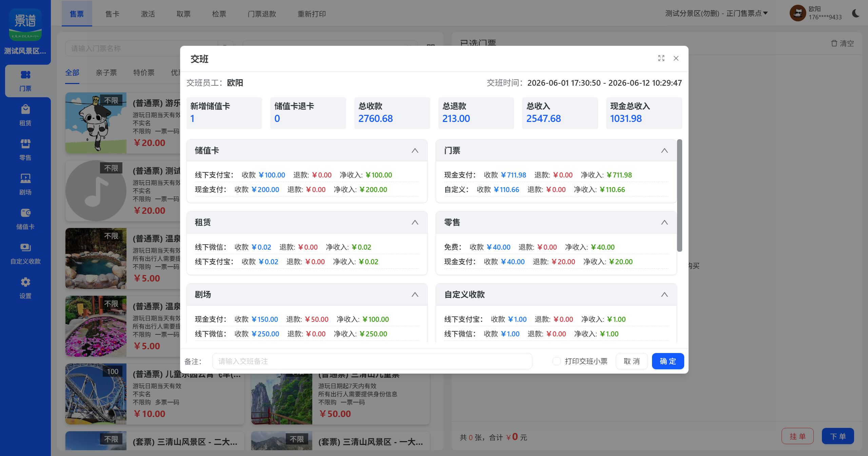The height and width of the screenshot is (456, 868).
Task: Click the 下单 button
Action: coord(838,436)
